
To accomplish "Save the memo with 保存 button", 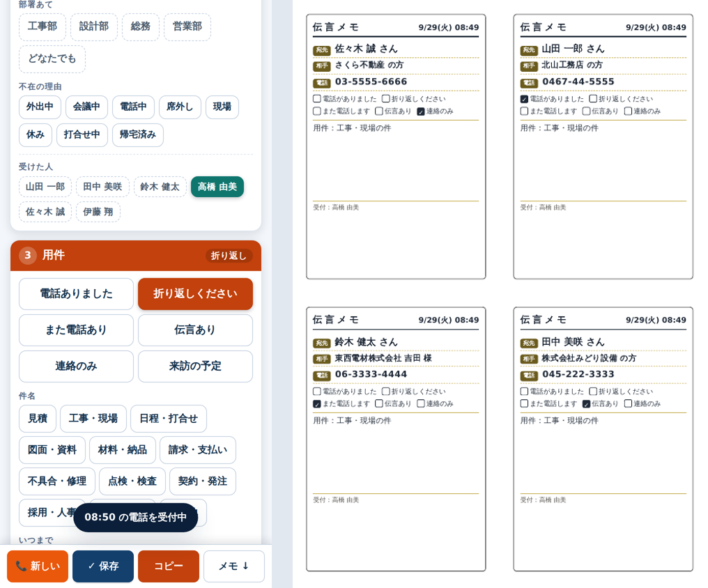I will click(103, 566).
